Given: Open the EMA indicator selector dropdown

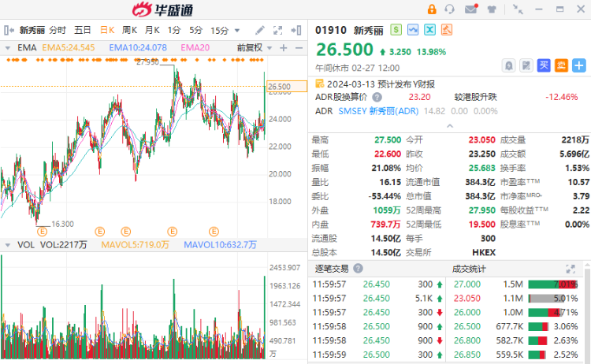Looking at the screenshot, I should point(8,48).
